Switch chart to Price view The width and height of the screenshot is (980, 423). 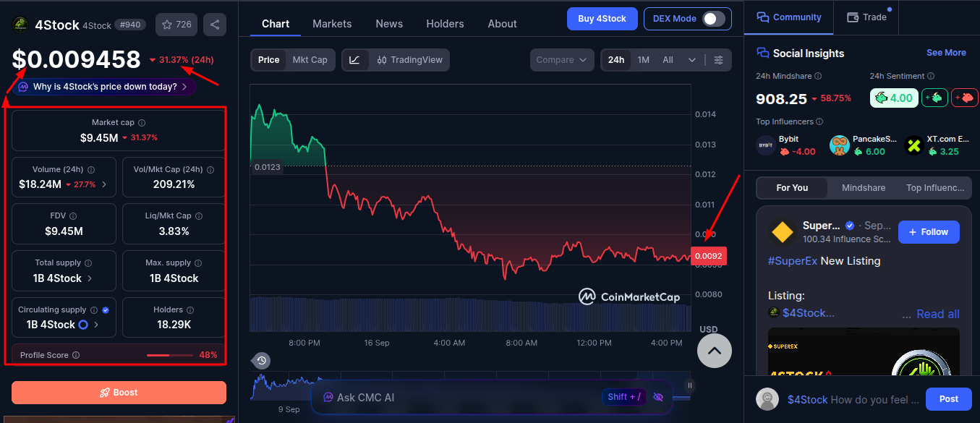pos(268,60)
